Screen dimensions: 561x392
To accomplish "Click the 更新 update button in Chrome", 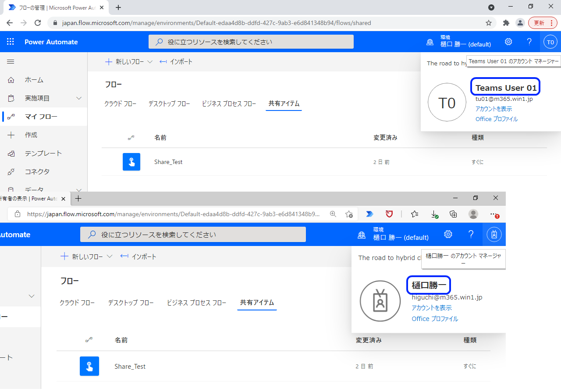I will point(543,23).
